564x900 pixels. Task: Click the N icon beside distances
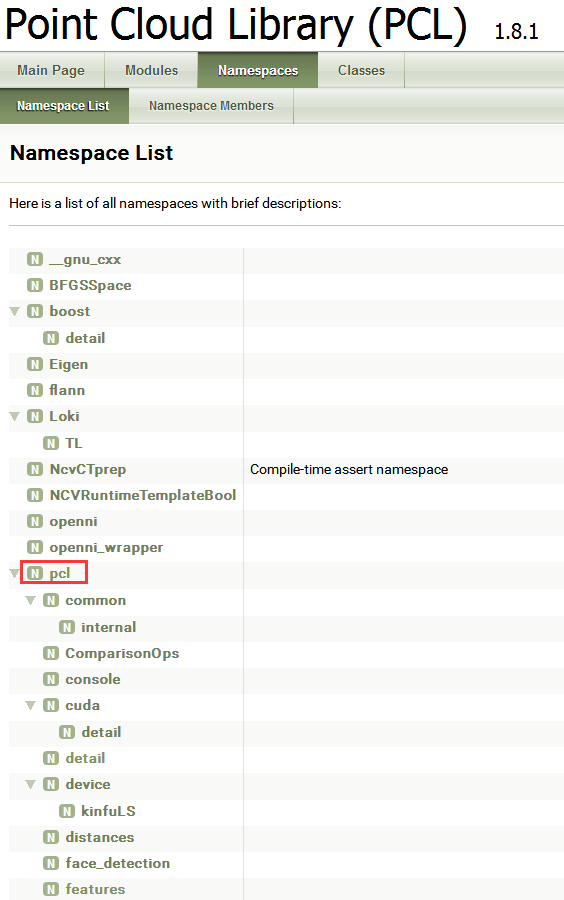[51, 837]
